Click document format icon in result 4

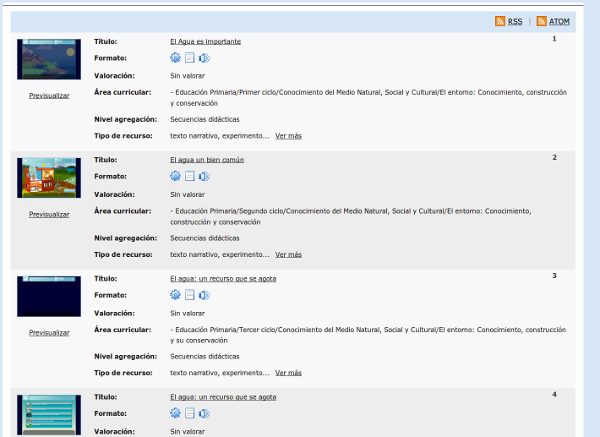[x=190, y=413]
